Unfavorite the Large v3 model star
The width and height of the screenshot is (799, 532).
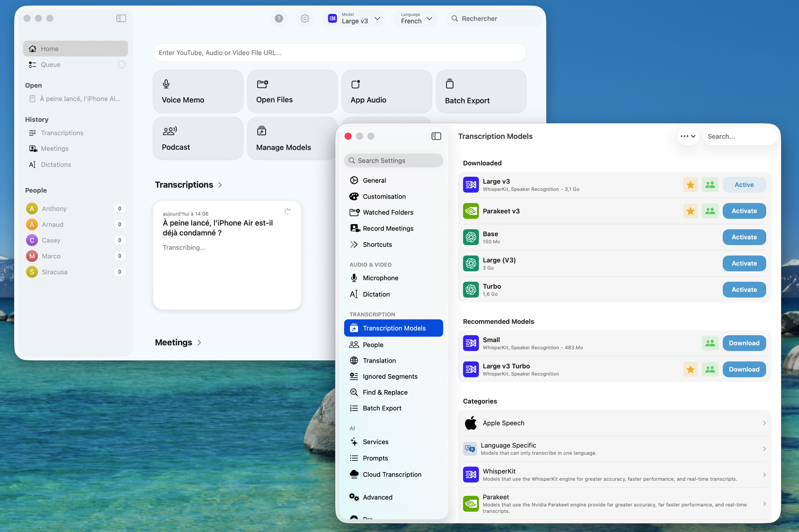690,184
